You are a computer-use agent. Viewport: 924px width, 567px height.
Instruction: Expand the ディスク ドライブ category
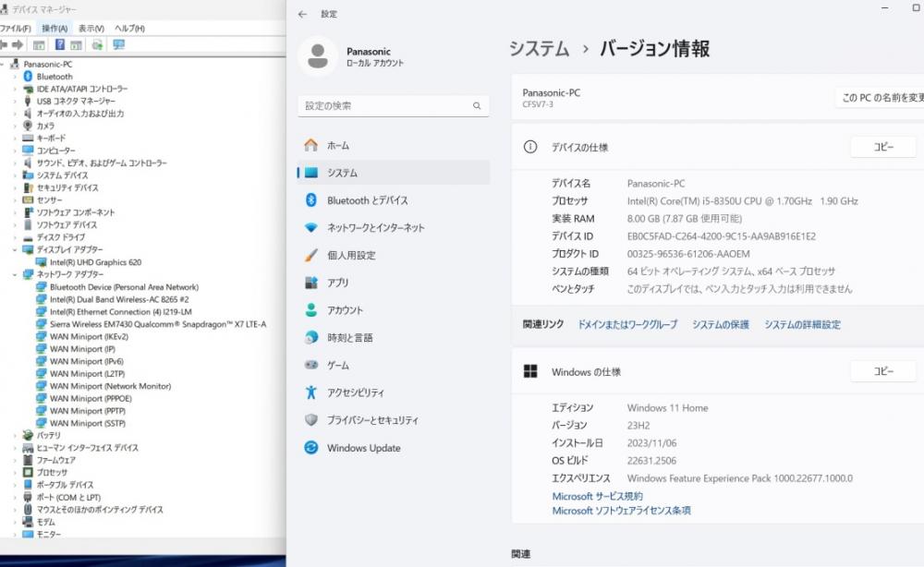[15, 237]
